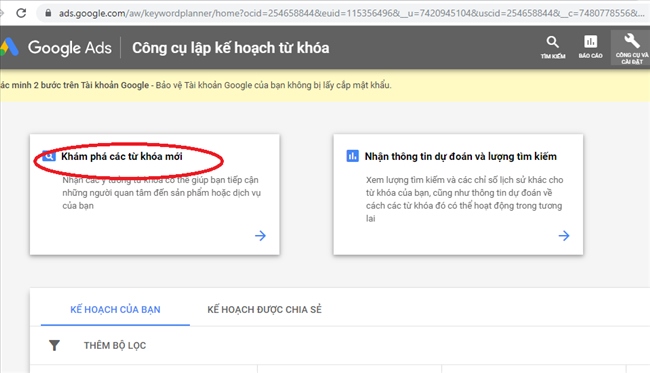Click arrow on the dự đoán forecast card
The image size is (650, 373).
564,236
